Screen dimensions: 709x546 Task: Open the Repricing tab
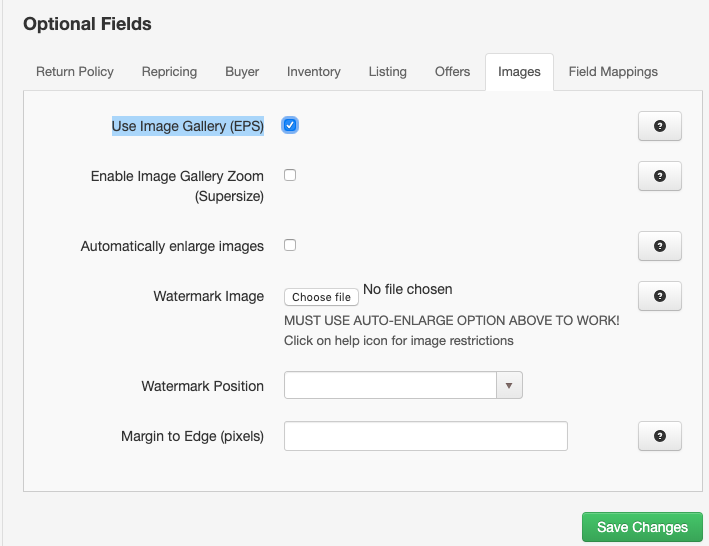[x=169, y=72]
